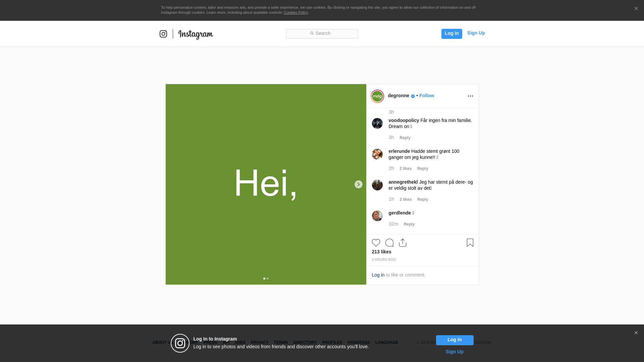Click the share post icon
This screenshot has height=362, width=644.
coord(403,243)
